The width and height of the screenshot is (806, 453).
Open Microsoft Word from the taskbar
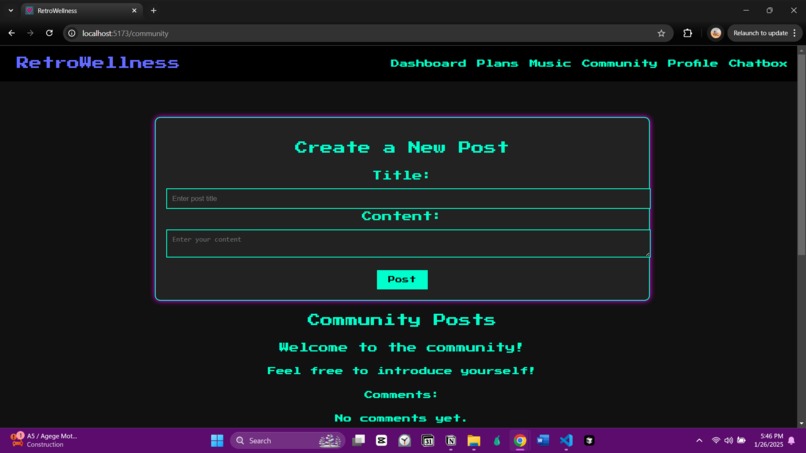click(543, 441)
